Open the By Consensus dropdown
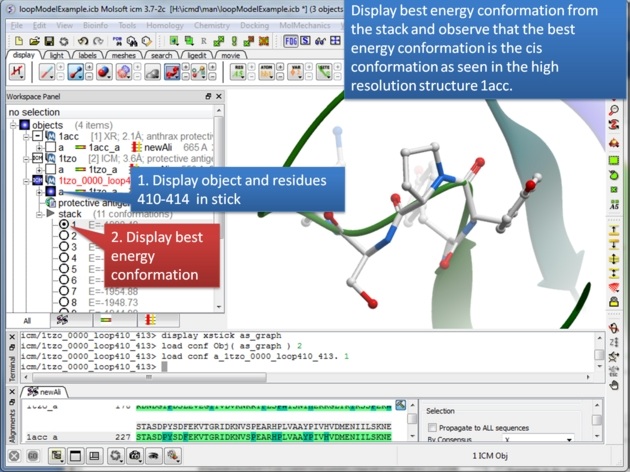 click(x=536, y=439)
